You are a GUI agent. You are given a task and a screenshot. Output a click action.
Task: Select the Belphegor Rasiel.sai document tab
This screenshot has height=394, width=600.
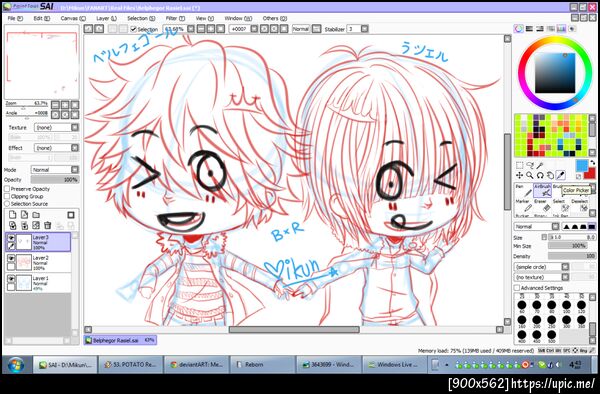(120, 340)
